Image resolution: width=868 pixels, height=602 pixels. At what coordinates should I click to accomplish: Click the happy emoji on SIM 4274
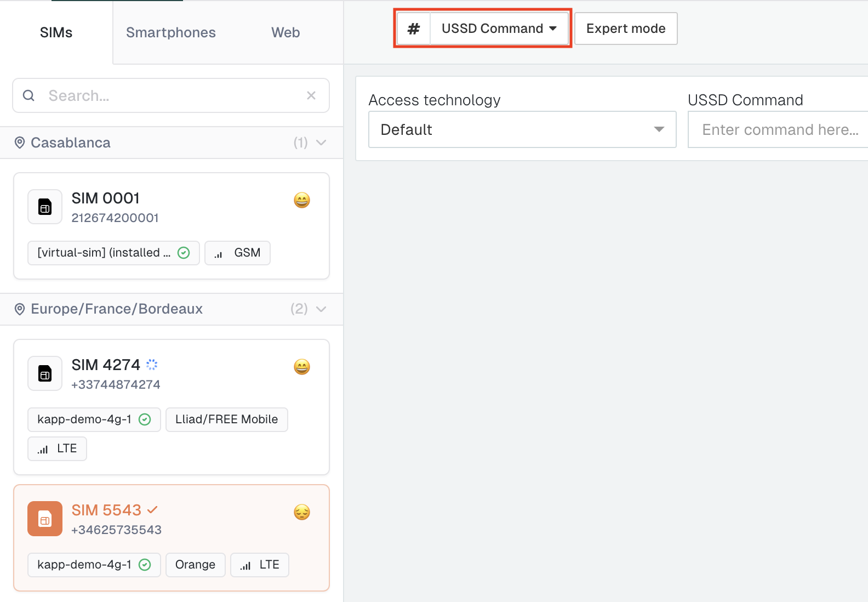tap(302, 367)
